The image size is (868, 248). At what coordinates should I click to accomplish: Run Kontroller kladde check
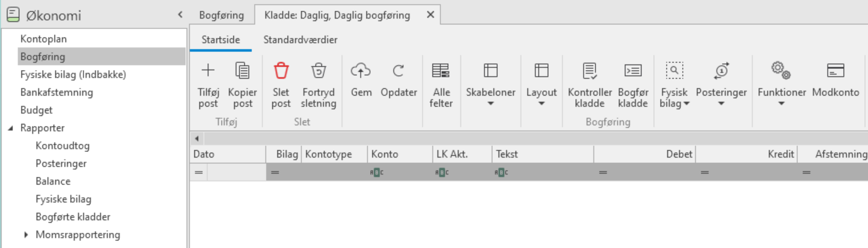(590, 85)
